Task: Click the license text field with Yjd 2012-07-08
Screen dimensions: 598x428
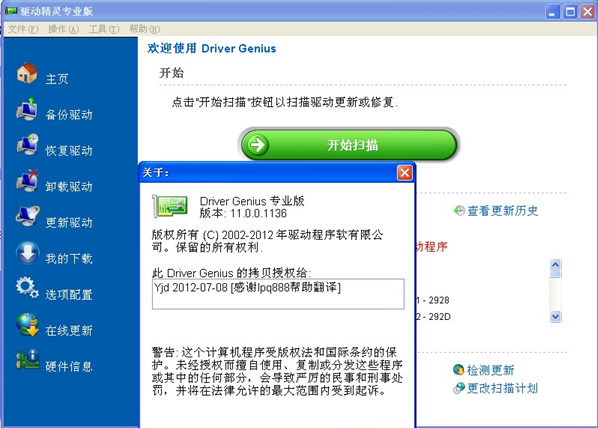Action: tap(278, 294)
